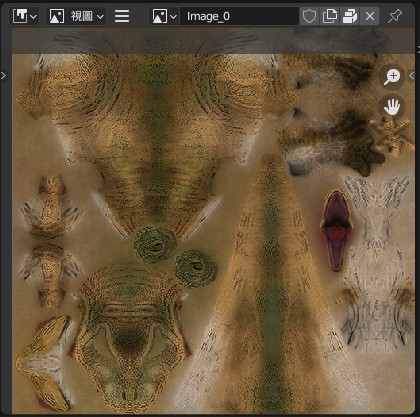Click the zoom magnifier gizmo
Viewport: 420px width, 417px height.
click(x=392, y=77)
